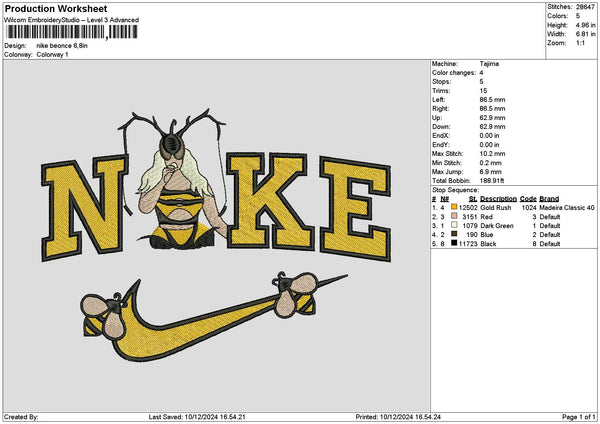Click the 'Blue' description in row 4
Viewport: 600px width, 424px height.
(x=487, y=235)
